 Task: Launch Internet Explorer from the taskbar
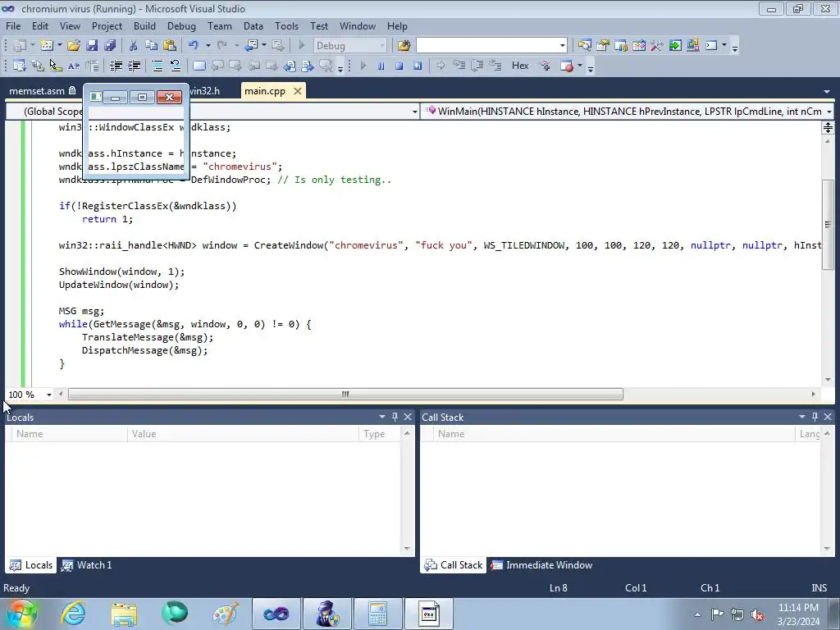click(73, 614)
